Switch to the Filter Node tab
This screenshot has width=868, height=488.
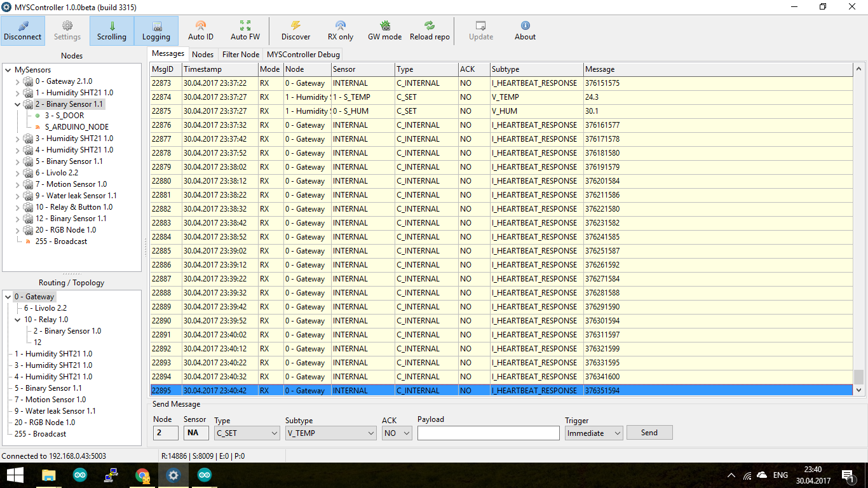(x=240, y=55)
